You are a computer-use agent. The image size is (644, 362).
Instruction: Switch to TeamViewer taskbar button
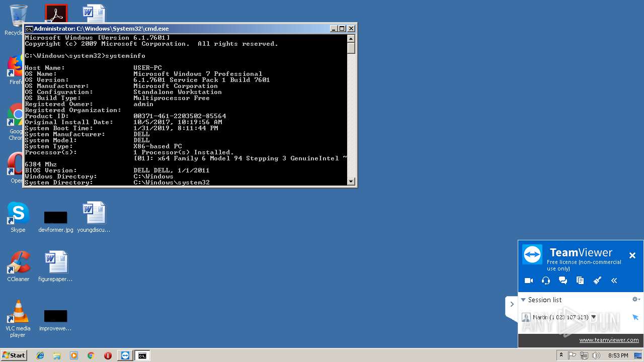pyautogui.click(x=125, y=355)
